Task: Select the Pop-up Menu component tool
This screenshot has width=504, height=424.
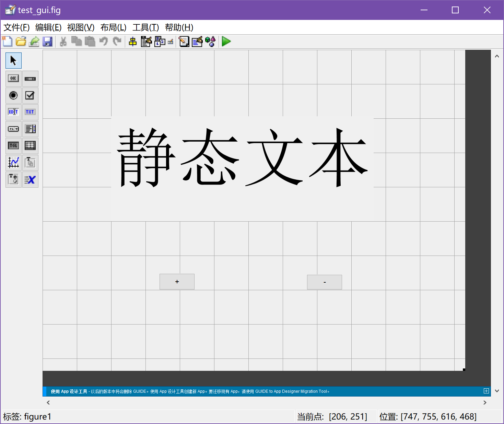Action: 13,129
